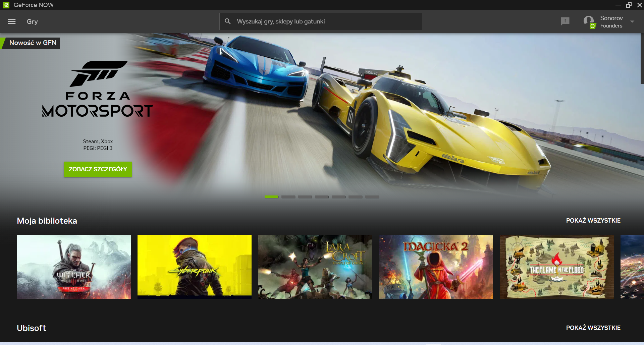Click the vertical scrollbar thumb
Screen dimensions: 644x345
point(642,59)
